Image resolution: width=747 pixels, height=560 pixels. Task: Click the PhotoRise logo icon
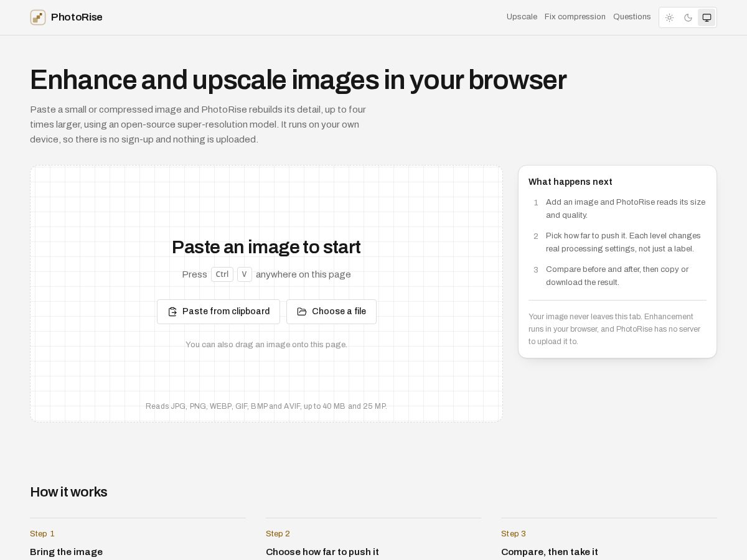(38, 17)
